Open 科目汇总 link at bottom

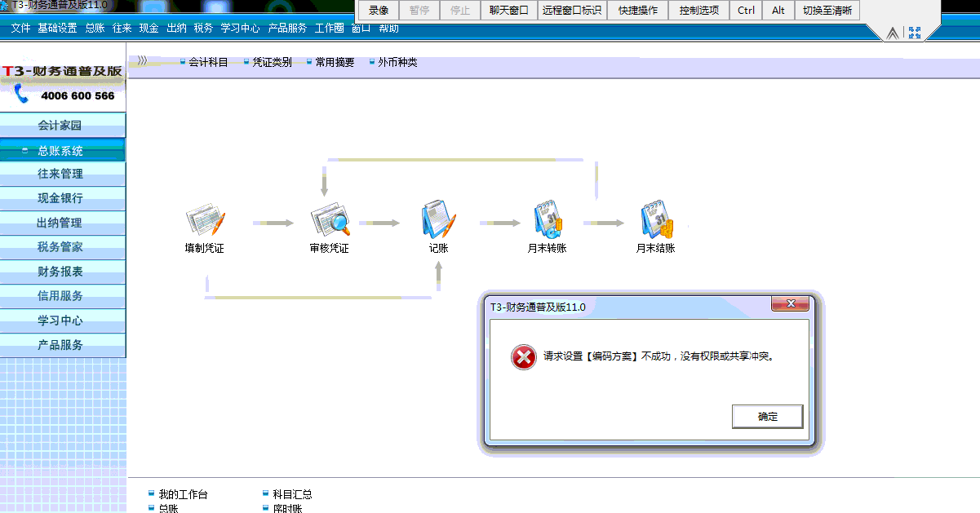(292, 494)
